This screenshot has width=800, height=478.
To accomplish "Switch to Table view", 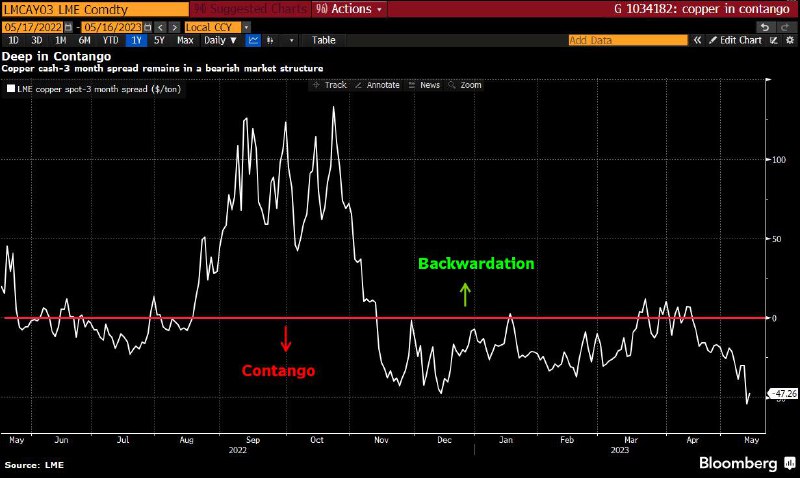I will click(323, 40).
